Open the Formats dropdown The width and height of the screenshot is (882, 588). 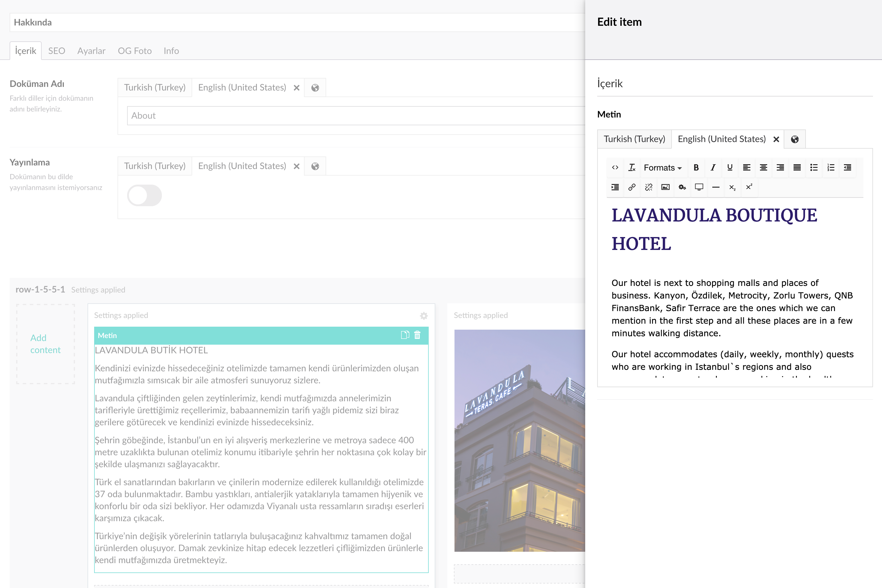pyautogui.click(x=663, y=168)
